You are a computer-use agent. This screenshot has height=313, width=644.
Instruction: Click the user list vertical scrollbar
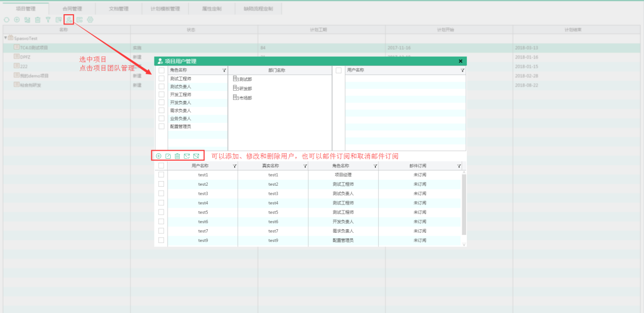coord(464,203)
